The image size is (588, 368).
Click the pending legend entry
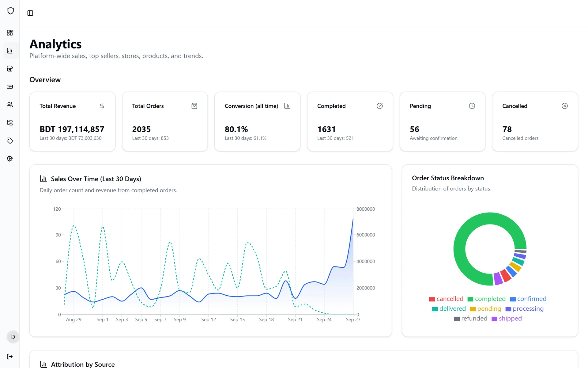tap(485, 309)
